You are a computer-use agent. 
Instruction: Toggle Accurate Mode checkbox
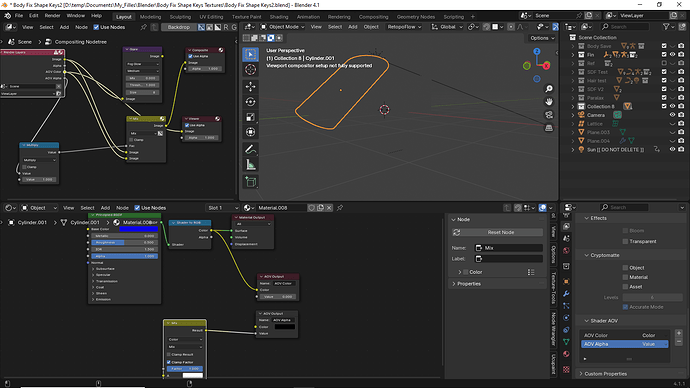coord(625,307)
